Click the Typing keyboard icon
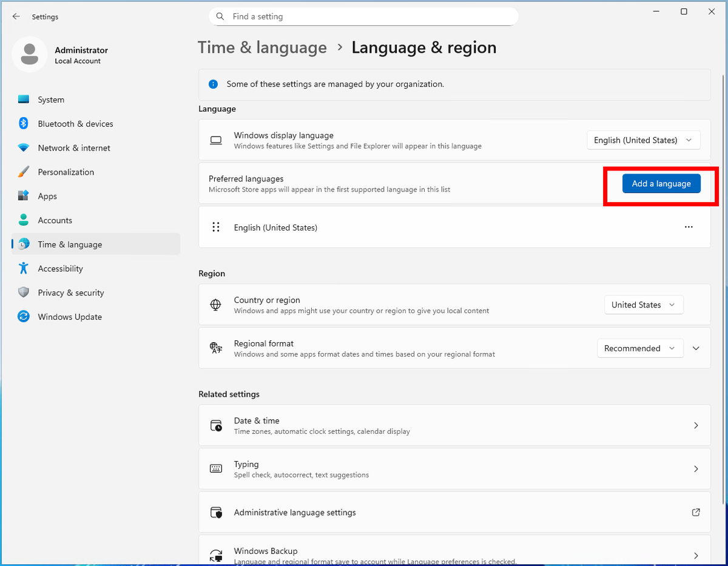This screenshot has width=728, height=566. click(x=215, y=469)
